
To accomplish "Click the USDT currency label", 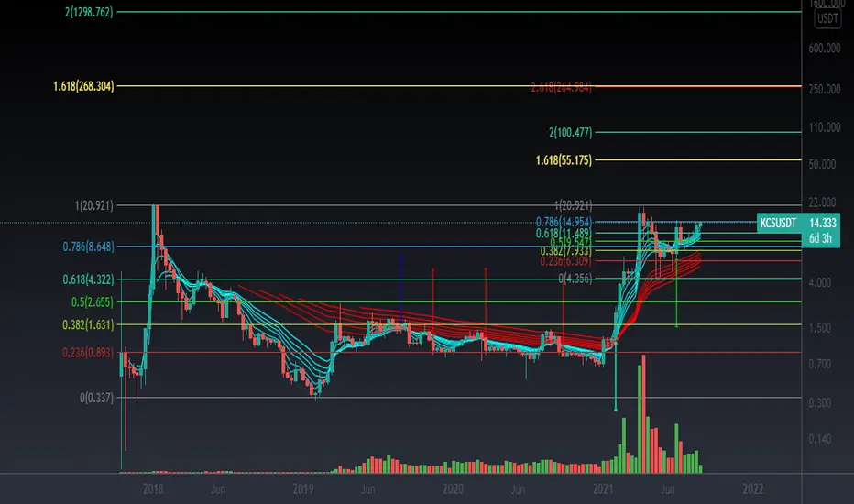I will [827, 18].
